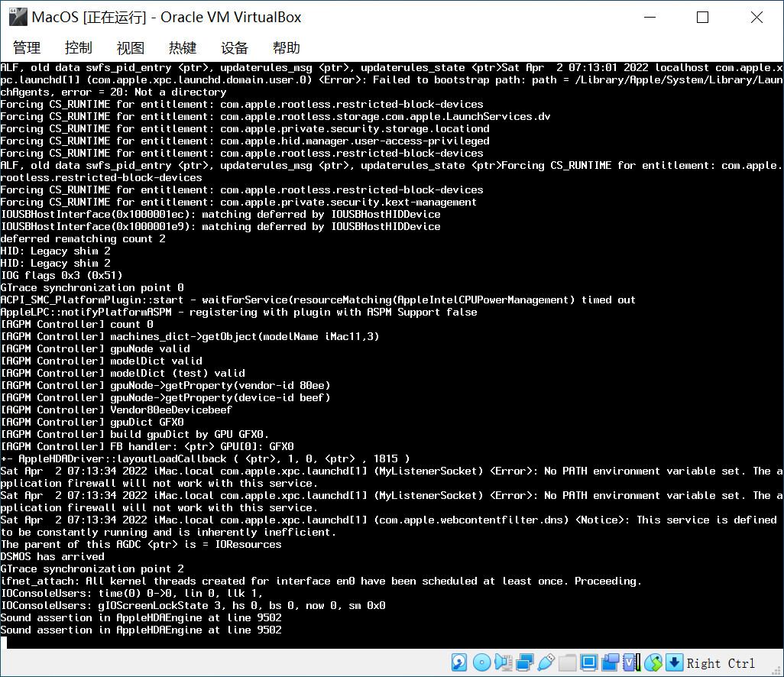This screenshot has height=677, width=784.
Task: Click the VirtualBox window title icon
Action: pyautogui.click(x=18, y=17)
